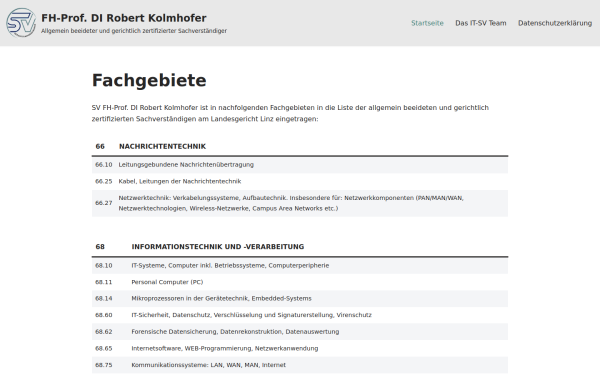Click the 'Netzwerktechnik: Verkabelungssysteme' description
Viewport: 600px width, 375px height.
[x=291, y=203]
